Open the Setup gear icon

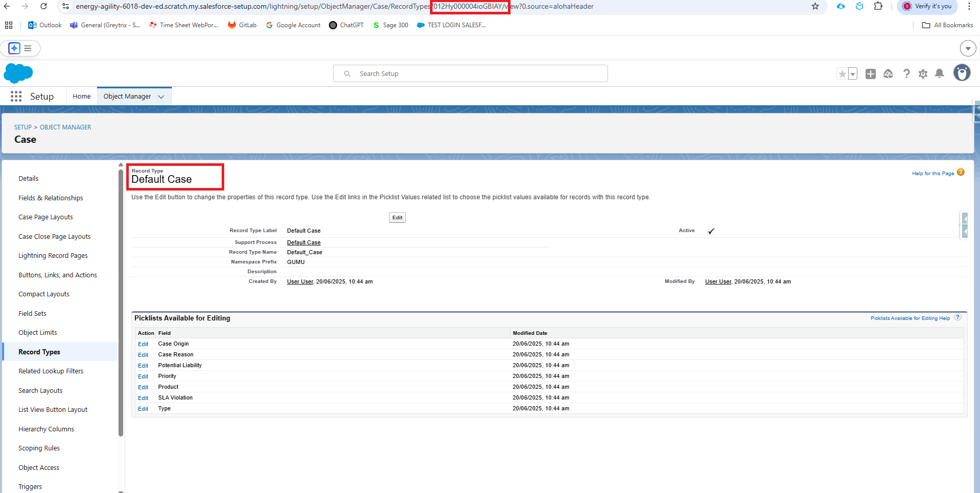coord(923,74)
